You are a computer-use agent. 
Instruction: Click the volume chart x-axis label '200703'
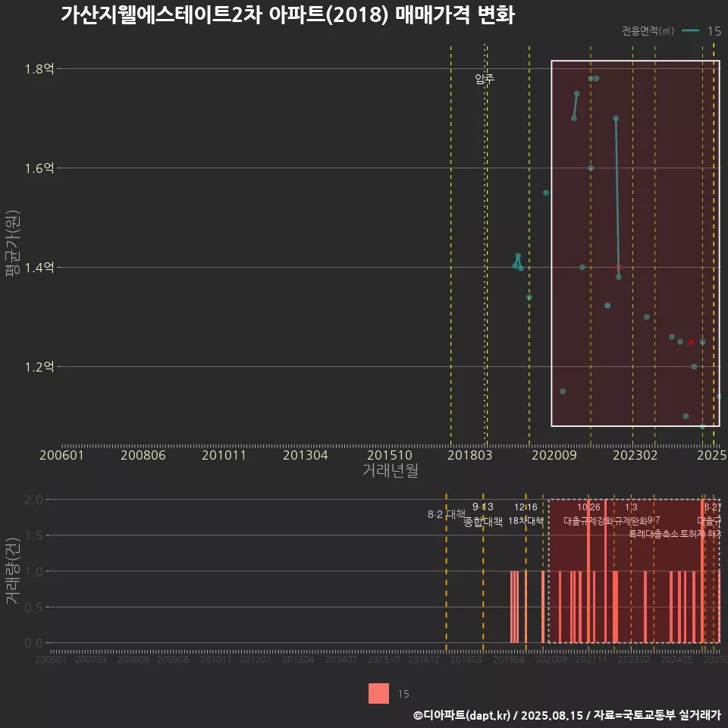point(91,659)
